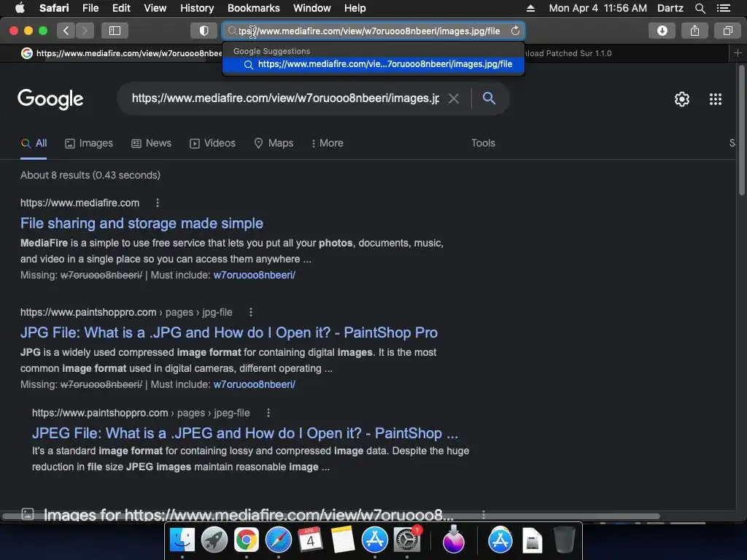Switch to the Maps search tab
Screen dimensions: 747x560
[274, 144]
